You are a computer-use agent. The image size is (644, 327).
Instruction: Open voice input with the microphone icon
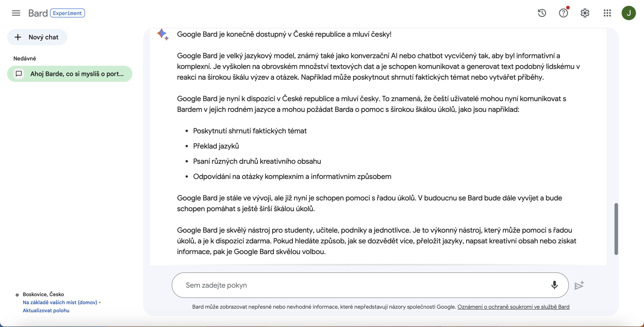click(555, 285)
